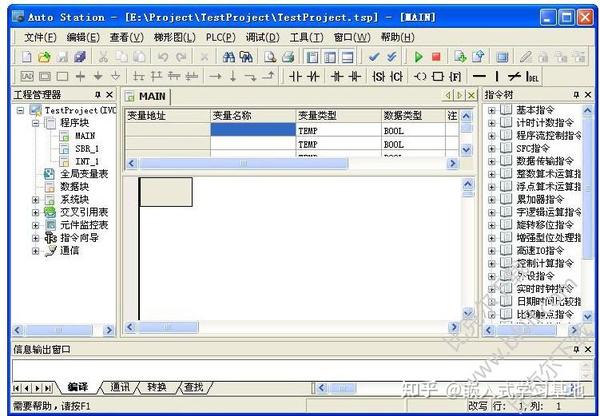
Task: Open the 全局变量表 item
Action: coord(84,174)
